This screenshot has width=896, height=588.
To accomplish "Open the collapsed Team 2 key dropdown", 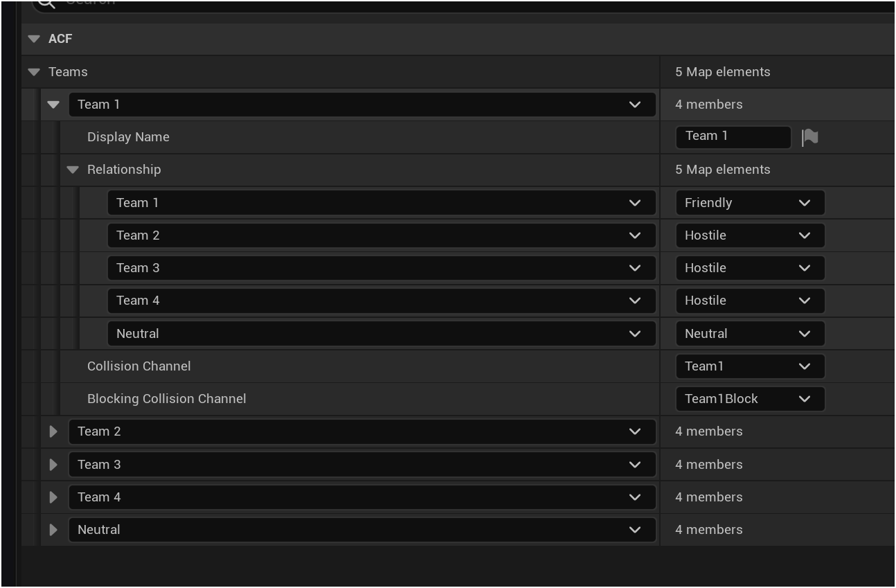I will pos(362,431).
